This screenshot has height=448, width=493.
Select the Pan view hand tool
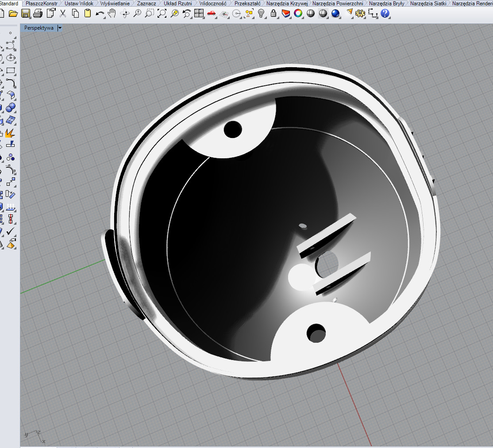click(x=112, y=14)
